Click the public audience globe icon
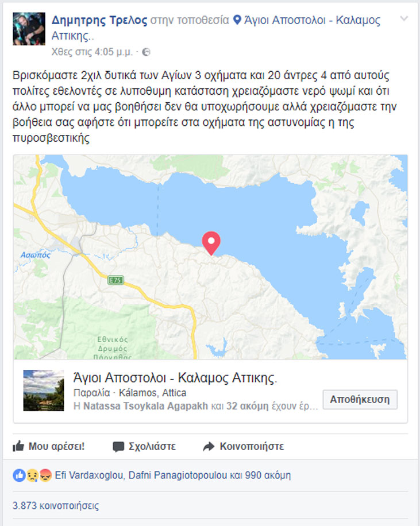 tap(146, 52)
